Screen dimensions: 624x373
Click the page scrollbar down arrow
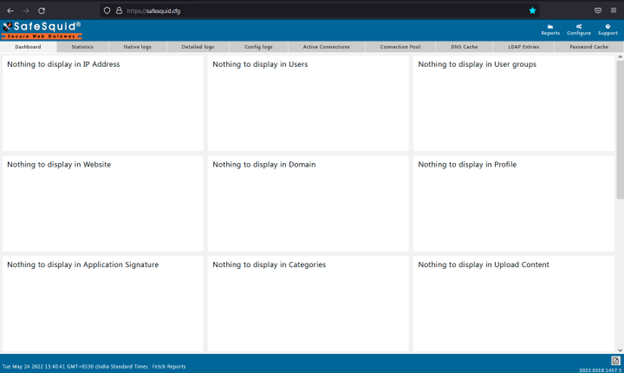tap(620, 350)
